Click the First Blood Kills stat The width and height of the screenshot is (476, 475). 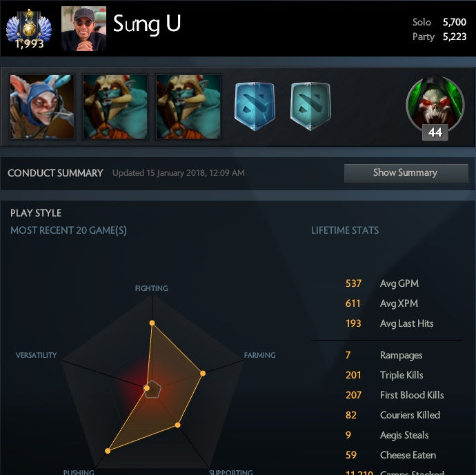[x=395, y=395]
